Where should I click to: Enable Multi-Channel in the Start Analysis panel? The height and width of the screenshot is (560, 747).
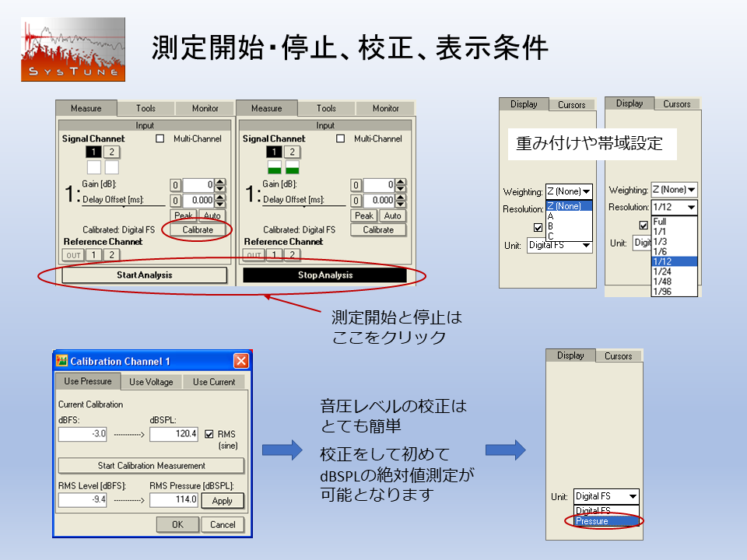[x=160, y=138]
